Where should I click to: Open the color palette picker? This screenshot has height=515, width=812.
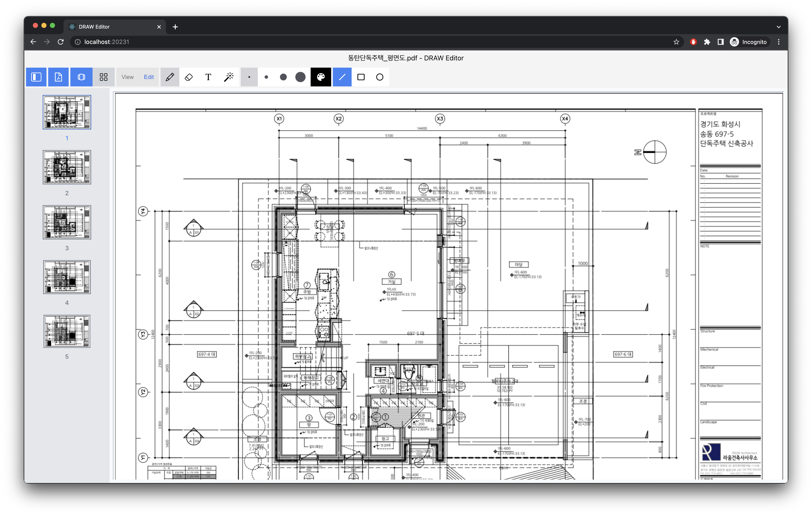point(320,77)
